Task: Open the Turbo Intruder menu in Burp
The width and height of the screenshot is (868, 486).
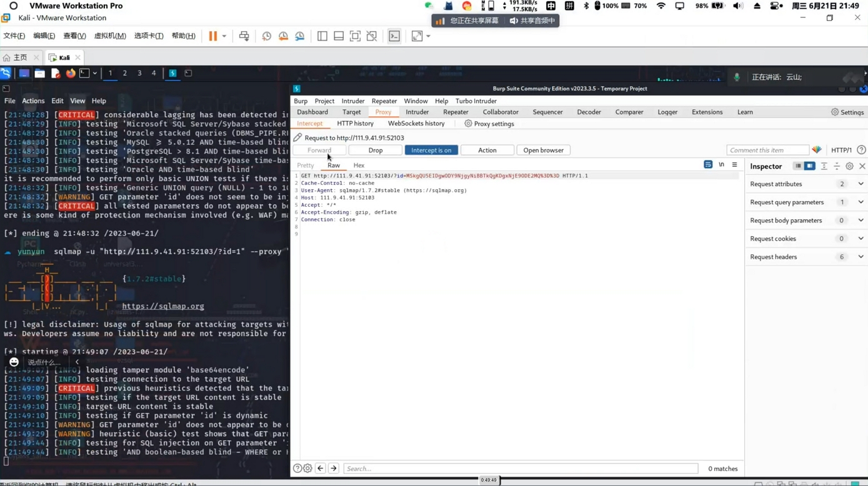Action: tap(476, 101)
